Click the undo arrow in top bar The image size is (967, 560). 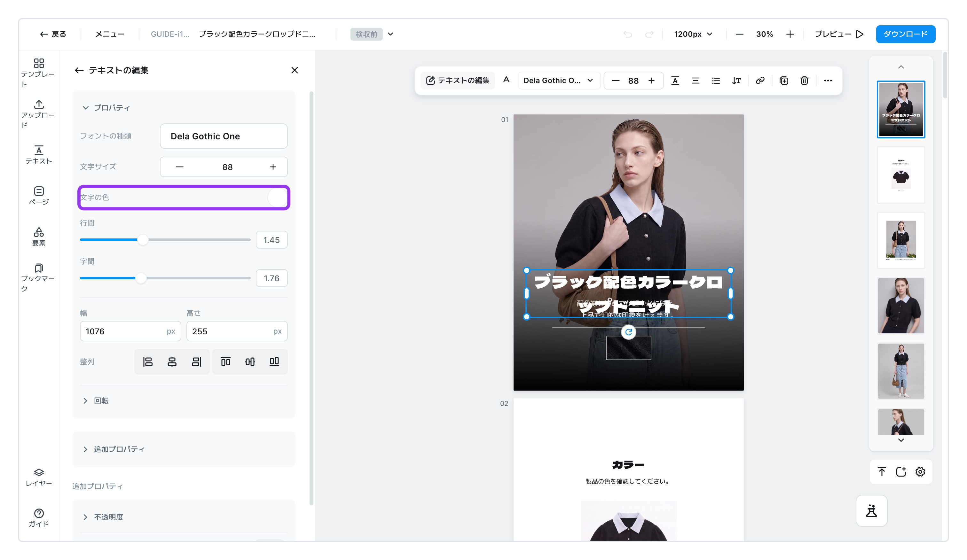627,34
